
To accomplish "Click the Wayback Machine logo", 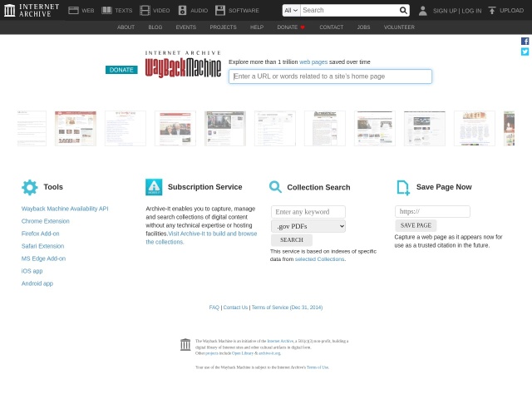I will [183, 65].
